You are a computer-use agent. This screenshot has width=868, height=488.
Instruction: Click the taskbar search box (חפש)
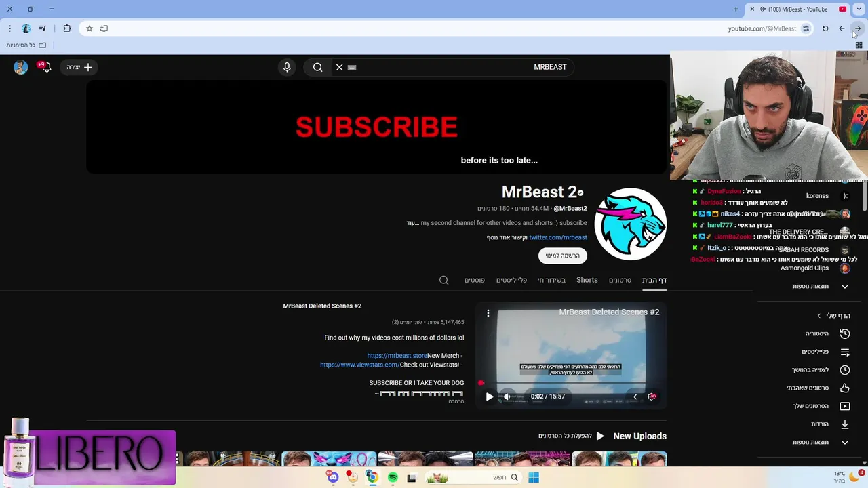(x=473, y=478)
